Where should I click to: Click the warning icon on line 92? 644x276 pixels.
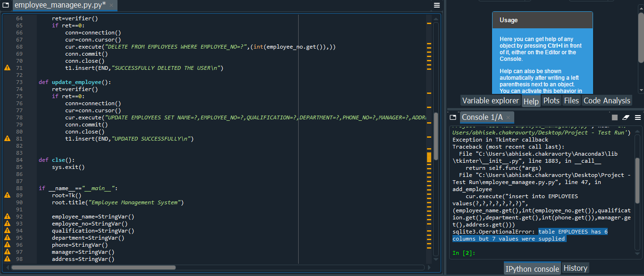[x=7, y=217]
